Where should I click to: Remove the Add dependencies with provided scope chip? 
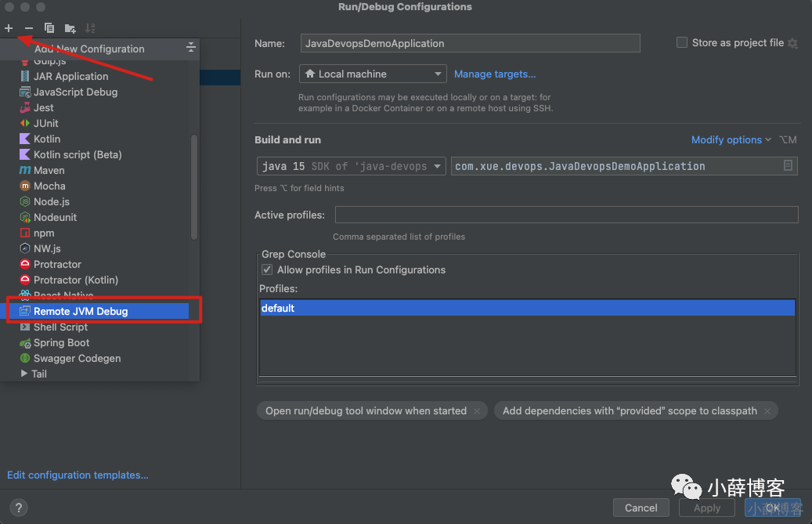pos(767,411)
